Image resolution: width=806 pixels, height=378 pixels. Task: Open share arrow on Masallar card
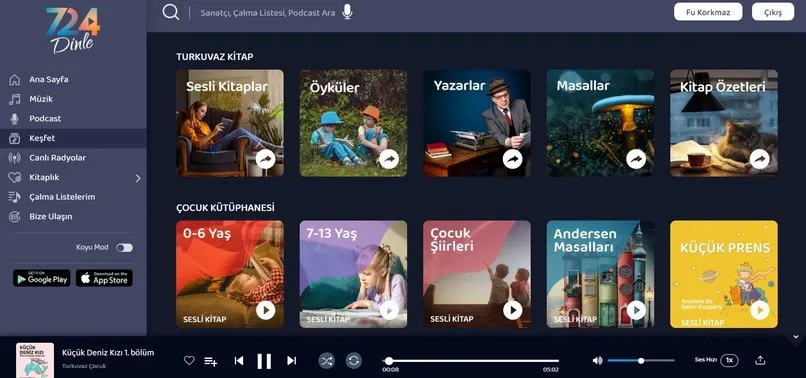pos(636,159)
